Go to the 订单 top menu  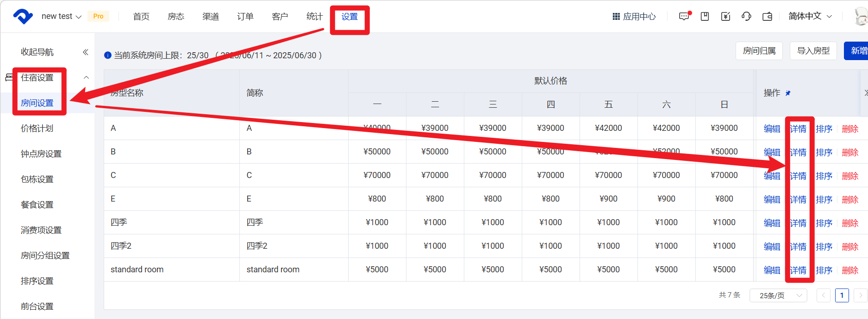click(x=245, y=17)
